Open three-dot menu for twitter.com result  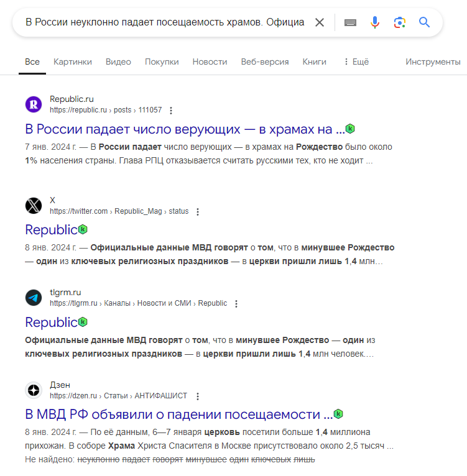tap(198, 211)
